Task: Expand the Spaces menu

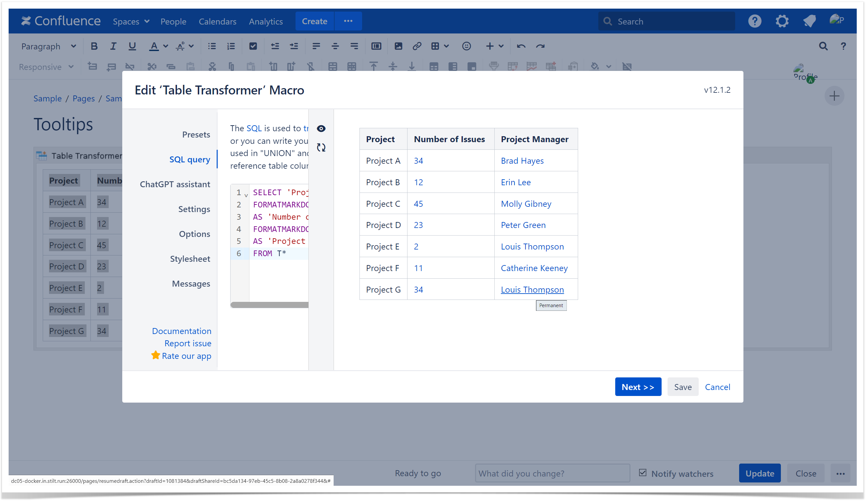Action: click(131, 21)
